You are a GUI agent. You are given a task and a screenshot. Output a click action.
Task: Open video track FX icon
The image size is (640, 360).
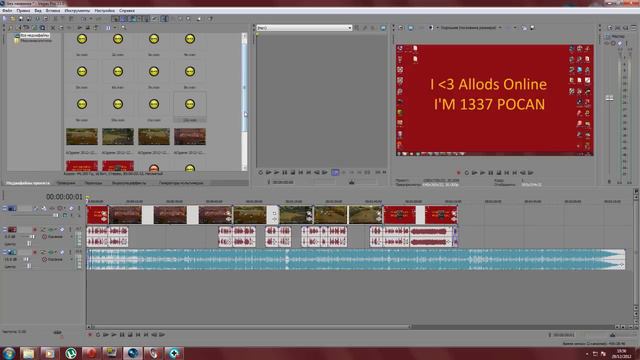click(52, 209)
